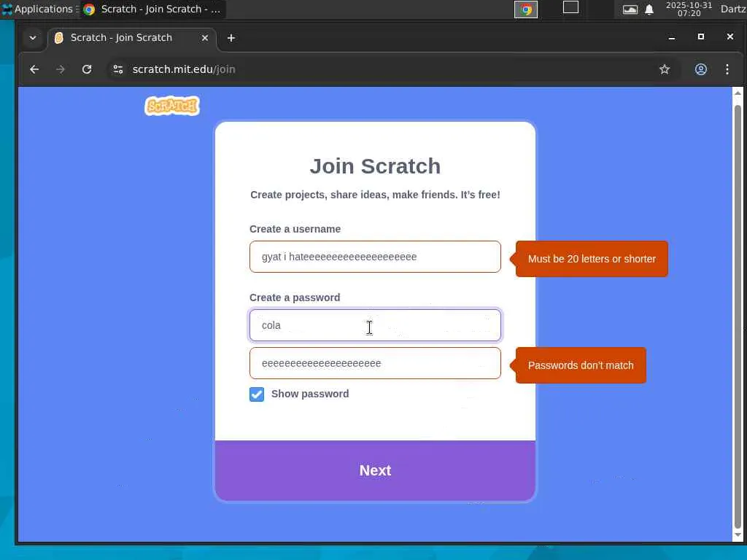747x560 pixels.
Task: Click the workspace switcher box in panel
Action: point(570,7)
